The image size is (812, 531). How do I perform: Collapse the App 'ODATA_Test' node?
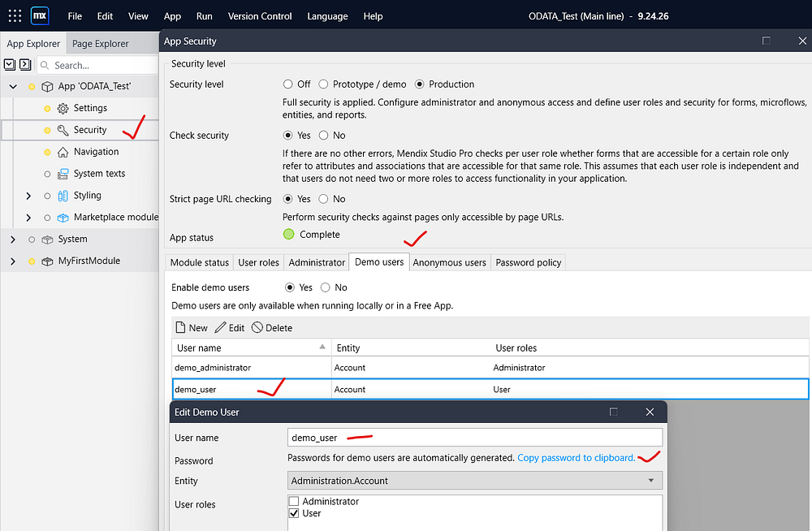pos(12,86)
